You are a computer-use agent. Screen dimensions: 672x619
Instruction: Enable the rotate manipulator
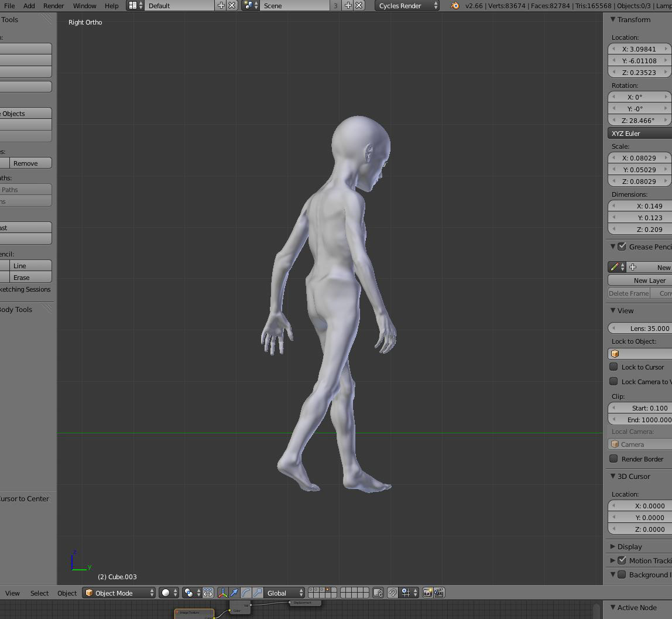246,593
